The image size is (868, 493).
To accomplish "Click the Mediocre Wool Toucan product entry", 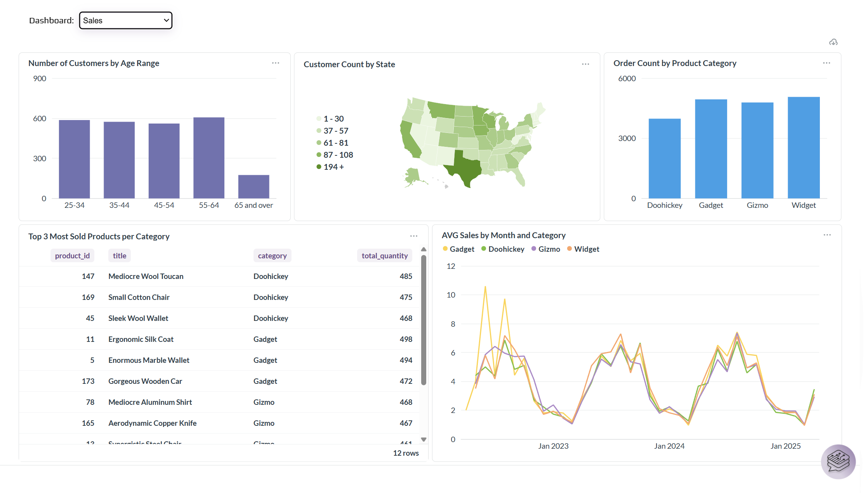I will (x=146, y=276).
